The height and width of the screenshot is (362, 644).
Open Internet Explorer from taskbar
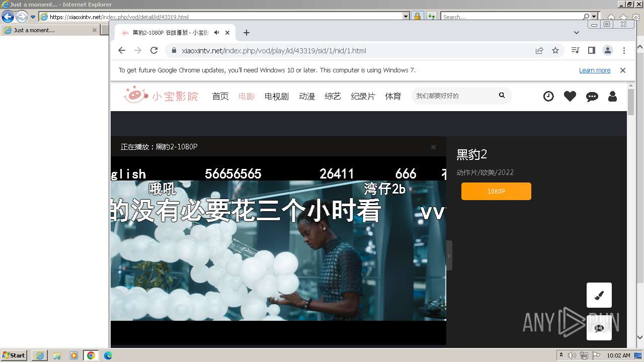pyautogui.click(x=40, y=355)
